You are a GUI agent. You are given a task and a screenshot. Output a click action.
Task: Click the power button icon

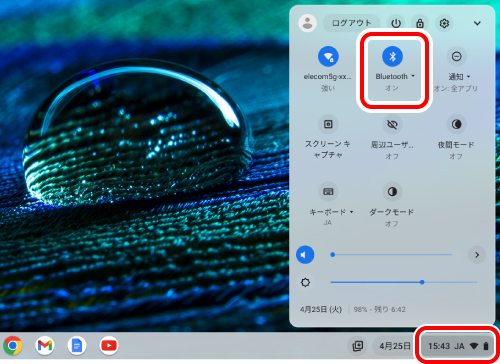(396, 23)
